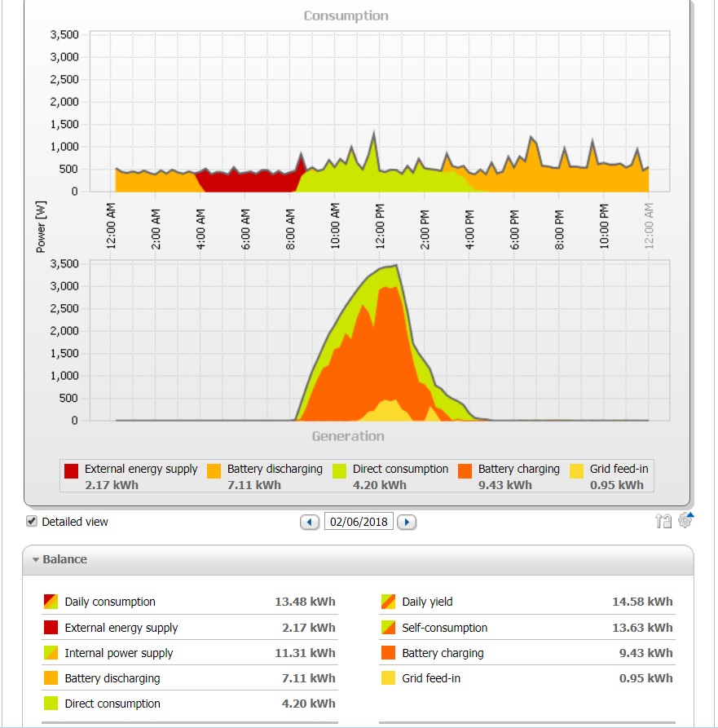This screenshot has height=728, width=718.
Task: Collapse the Balance section
Action: tap(36, 560)
